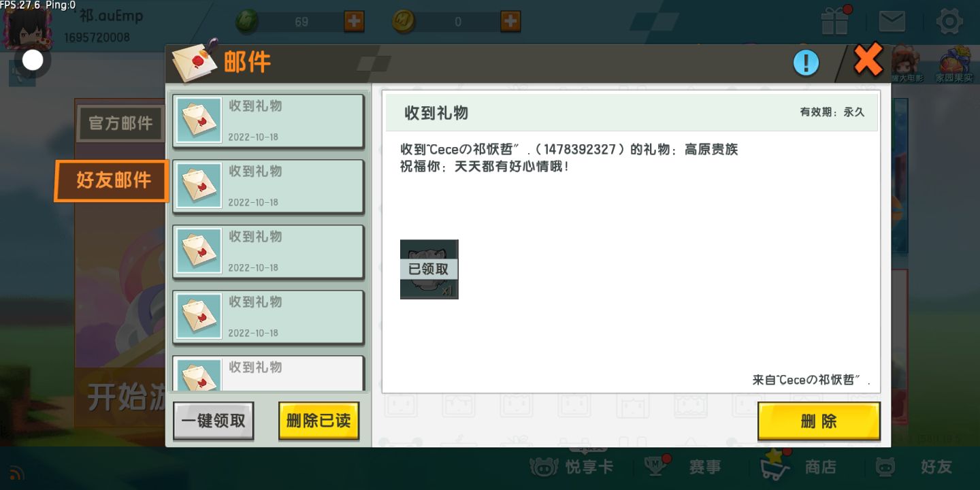Select the first 收到礼物 mail entry
This screenshot has width=980, height=490.
[x=268, y=120]
